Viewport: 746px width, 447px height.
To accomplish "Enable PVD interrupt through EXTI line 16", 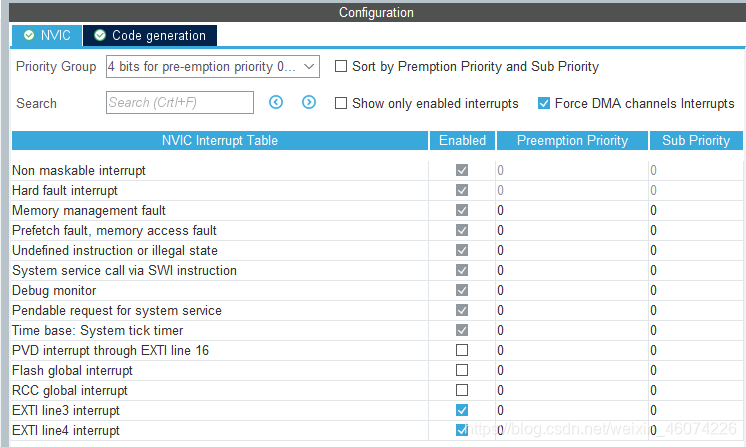I will (462, 350).
